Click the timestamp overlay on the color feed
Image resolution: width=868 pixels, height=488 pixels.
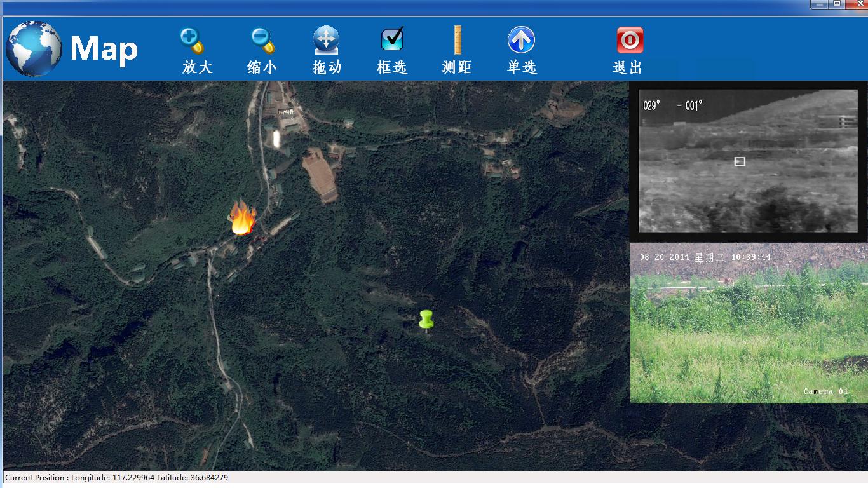(x=705, y=257)
